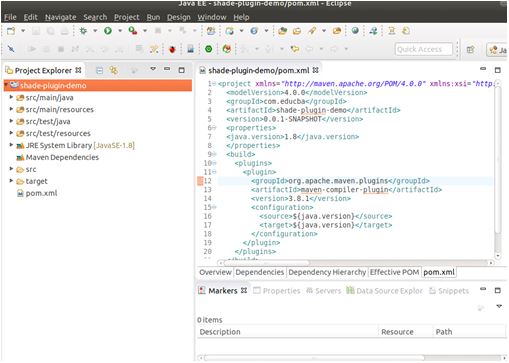This screenshot has height=363, width=509.
Task: Expand the src/main/resources folder
Action: pos(11,109)
